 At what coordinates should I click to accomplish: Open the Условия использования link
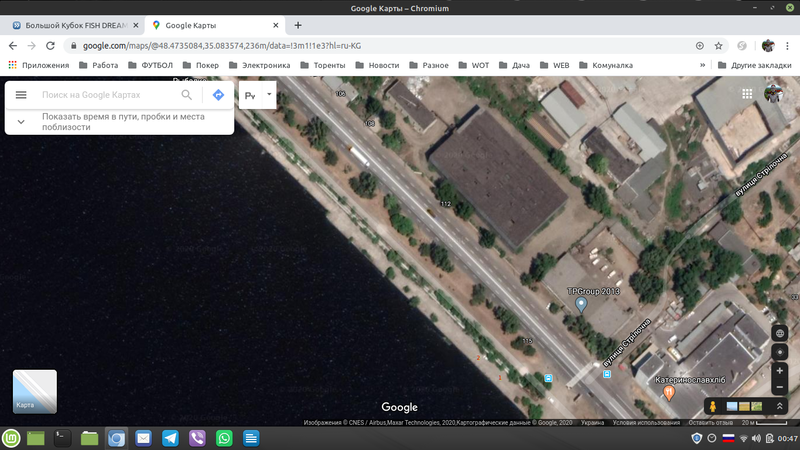click(x=646, y=422)
